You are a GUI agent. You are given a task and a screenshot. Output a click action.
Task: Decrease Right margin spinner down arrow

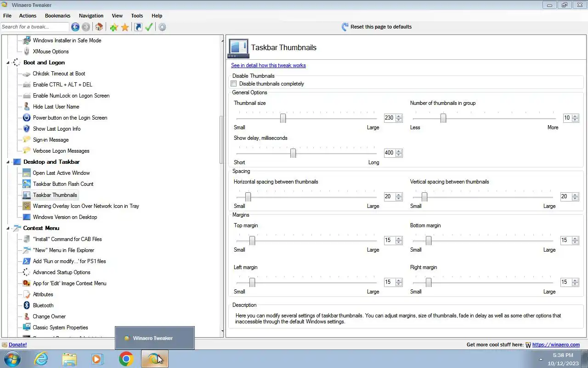(575, 284)
